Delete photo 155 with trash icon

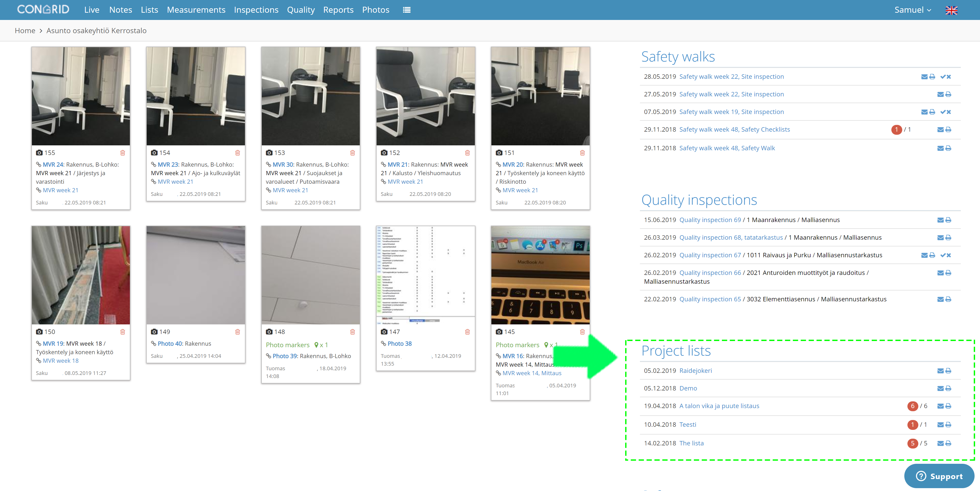123,153
